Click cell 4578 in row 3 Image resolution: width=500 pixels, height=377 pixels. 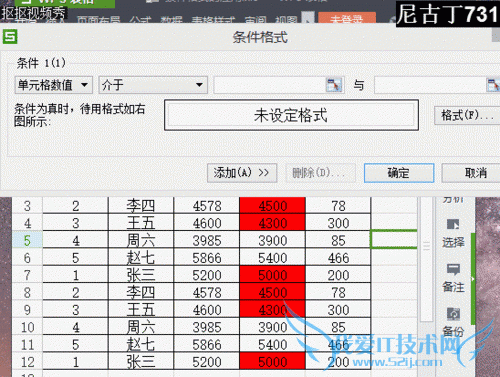207,206
